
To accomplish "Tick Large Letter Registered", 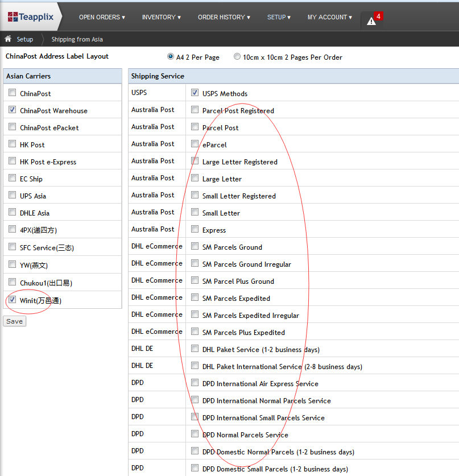I will (195, 160).
